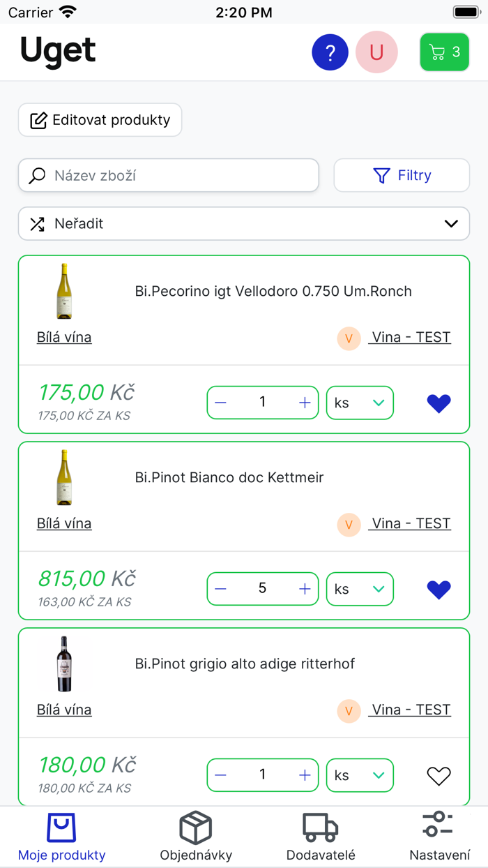Expand the Neřadit sorting dropdown
Image resolution: width=488 pixels, height=868 pixels.
click(x=244, y=224)
